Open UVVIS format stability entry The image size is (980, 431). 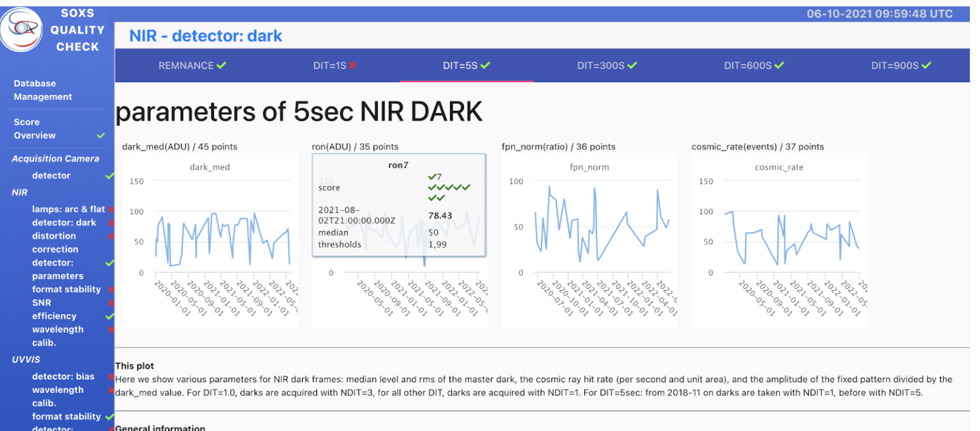(x=66, y=416)
